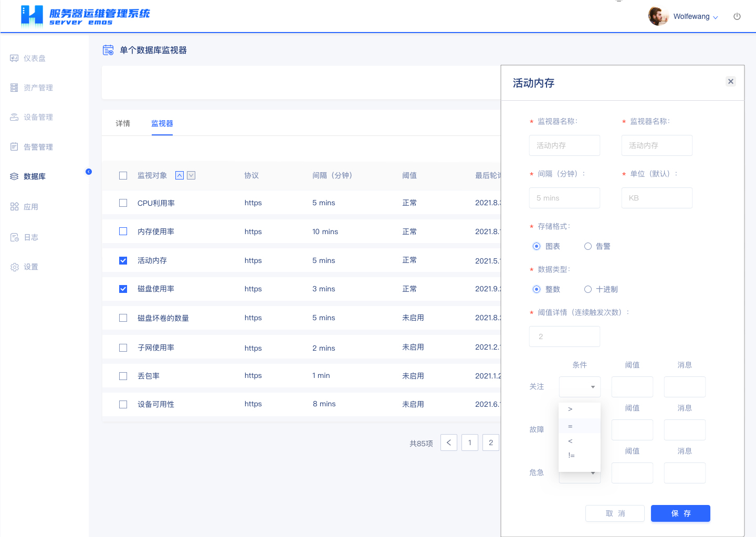Select the 告警 storage format radio

click(x=588, y=246)
